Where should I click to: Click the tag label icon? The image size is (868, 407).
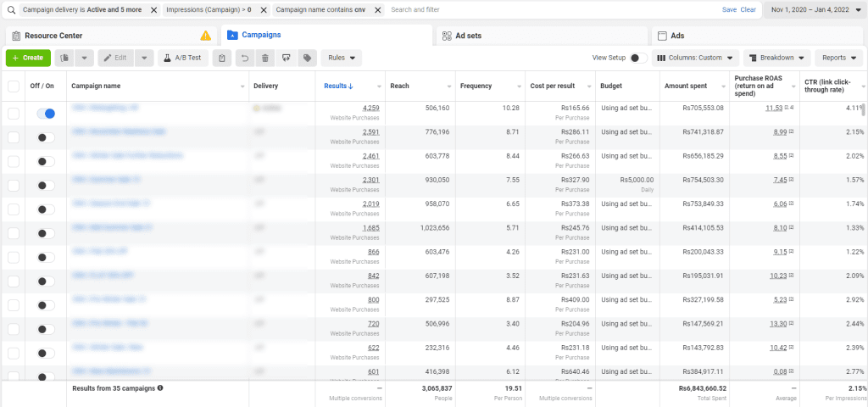(306, 58)
